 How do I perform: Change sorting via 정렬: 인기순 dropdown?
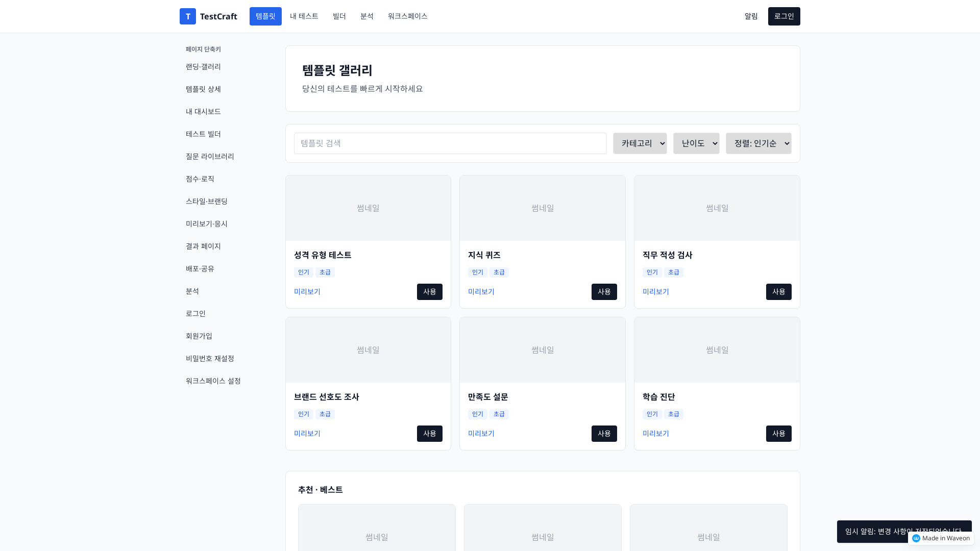coord(758,143)
